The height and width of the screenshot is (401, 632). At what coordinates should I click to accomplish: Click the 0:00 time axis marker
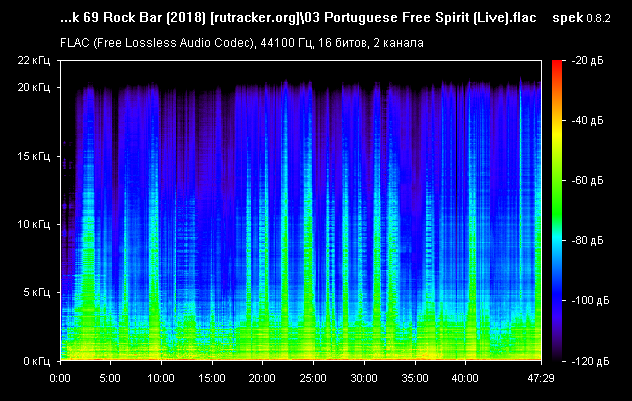pos(60,379)
